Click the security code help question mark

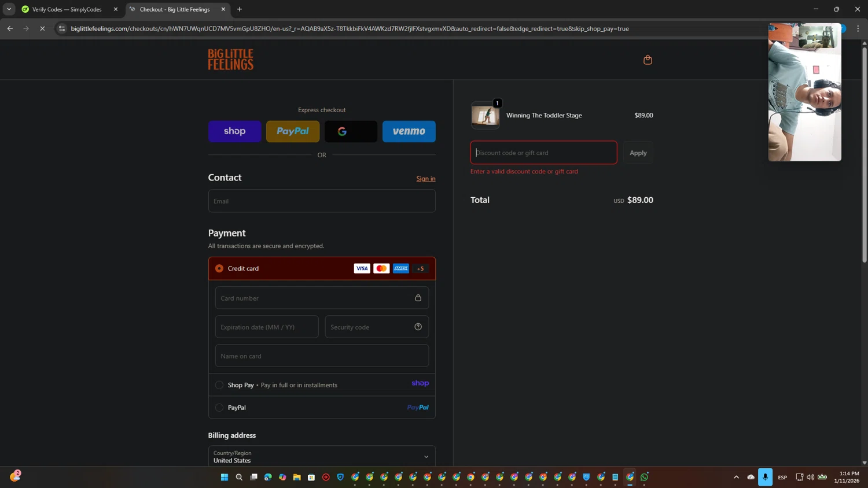click(x=418, y=327)
